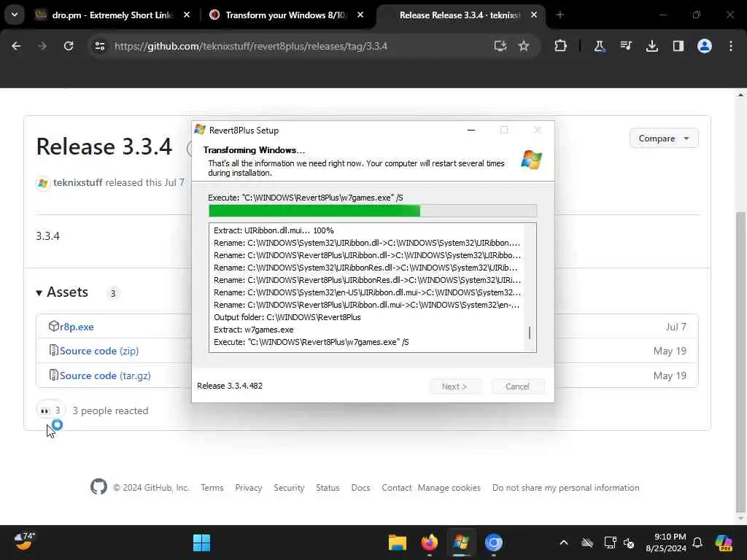Open the browser downloads icon
747x560 pixels.
pyautogui.click(x=651, y=46)
